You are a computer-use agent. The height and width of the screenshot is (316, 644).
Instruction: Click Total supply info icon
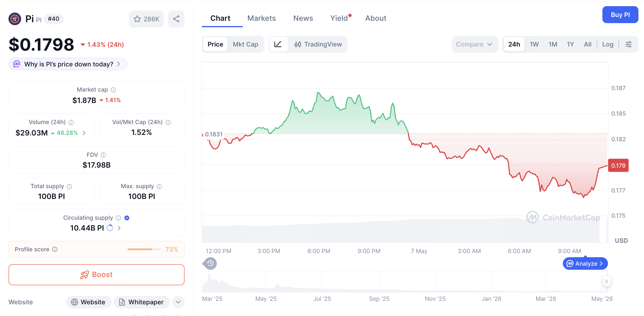pyautogui.click(x=69, y=186)
